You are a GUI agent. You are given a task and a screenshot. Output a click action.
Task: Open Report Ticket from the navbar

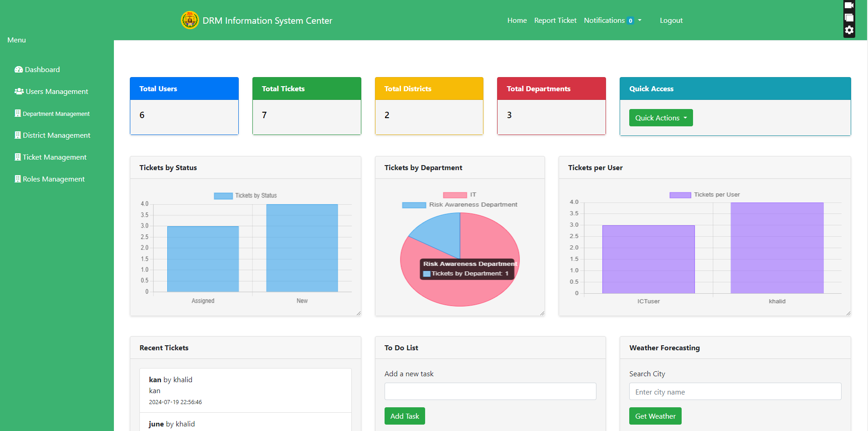pos(555,21)
